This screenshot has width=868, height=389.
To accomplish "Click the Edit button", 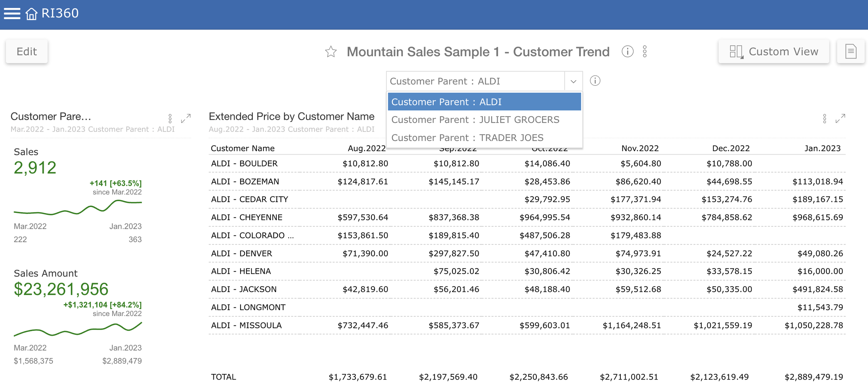I will [27, 51].
